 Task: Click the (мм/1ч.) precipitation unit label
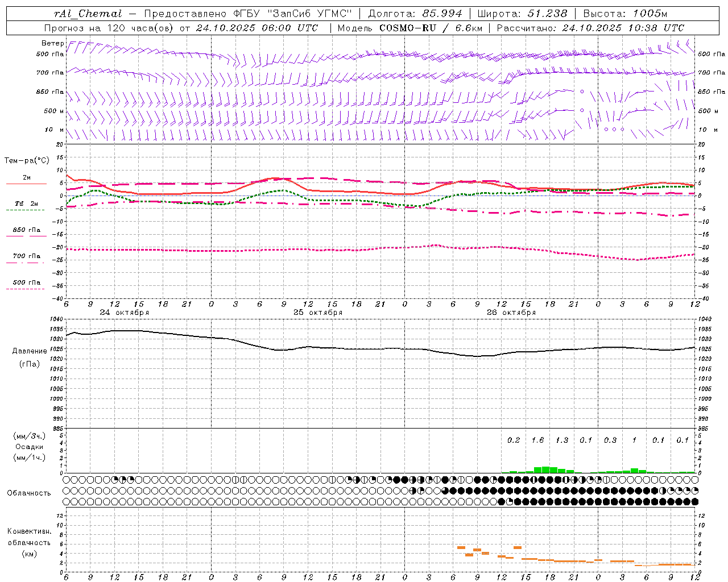(30, 458)
